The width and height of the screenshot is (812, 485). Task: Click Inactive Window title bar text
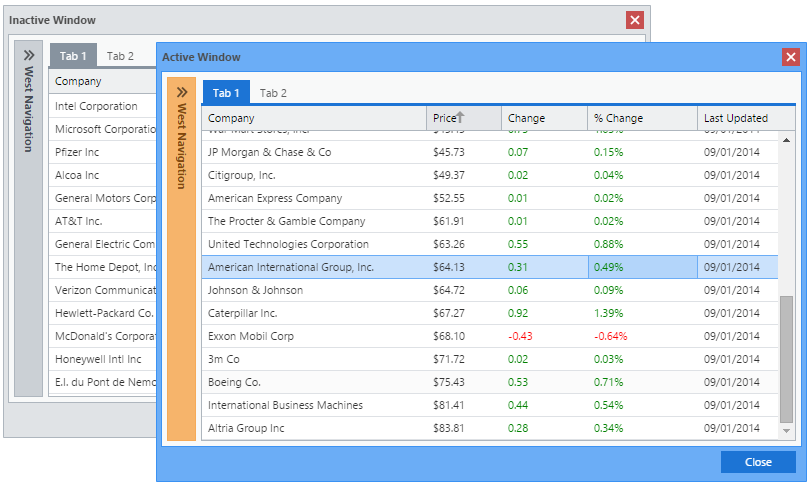coord(52,20)
